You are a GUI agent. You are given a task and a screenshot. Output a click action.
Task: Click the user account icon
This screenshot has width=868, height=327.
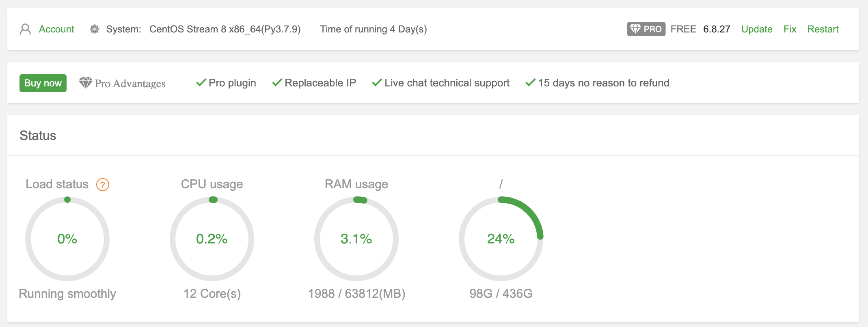tap(25, 29)
